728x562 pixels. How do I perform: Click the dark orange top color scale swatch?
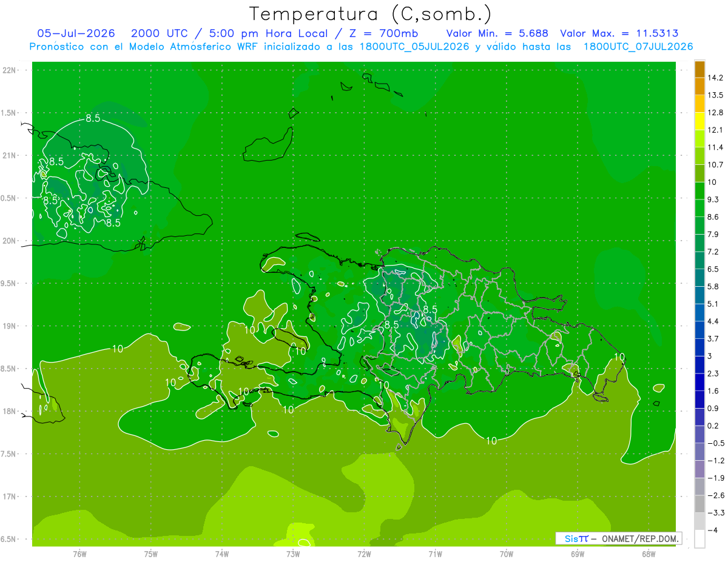pyautogui.click(x=699, y=69)
